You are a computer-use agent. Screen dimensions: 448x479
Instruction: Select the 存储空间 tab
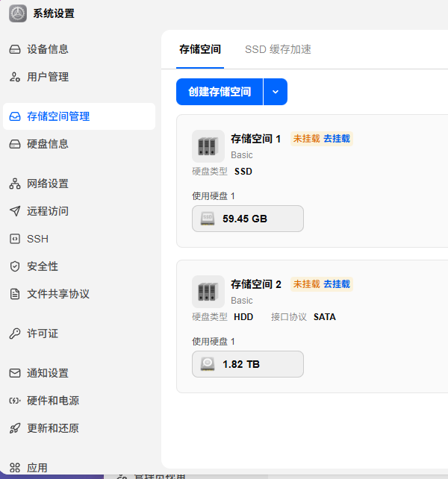200,49
